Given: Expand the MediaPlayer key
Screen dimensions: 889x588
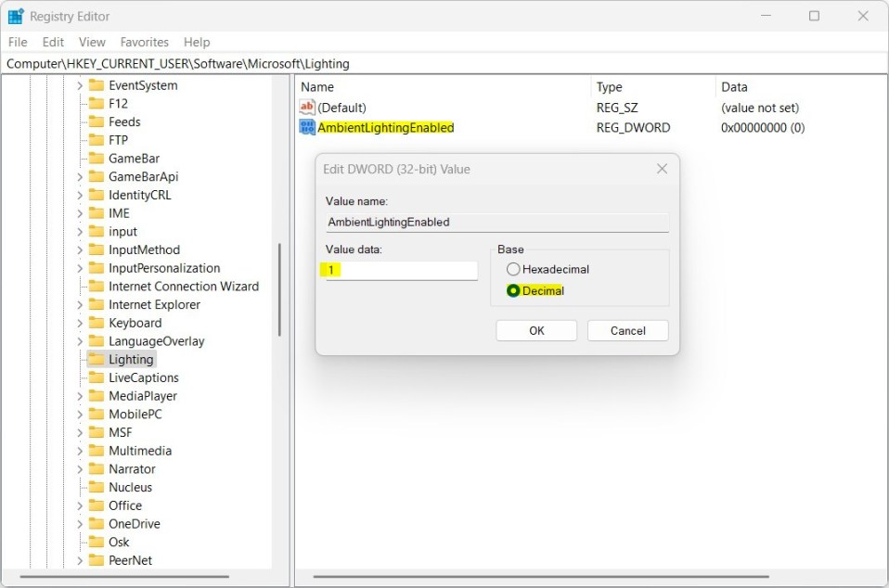Looking at the screenshot, I should tap(80, 396).
